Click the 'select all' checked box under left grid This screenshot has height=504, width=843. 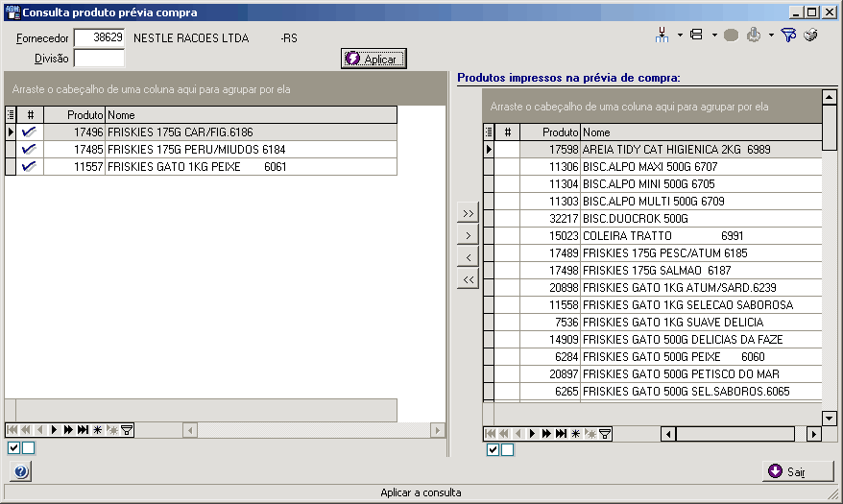click(14, 447)
